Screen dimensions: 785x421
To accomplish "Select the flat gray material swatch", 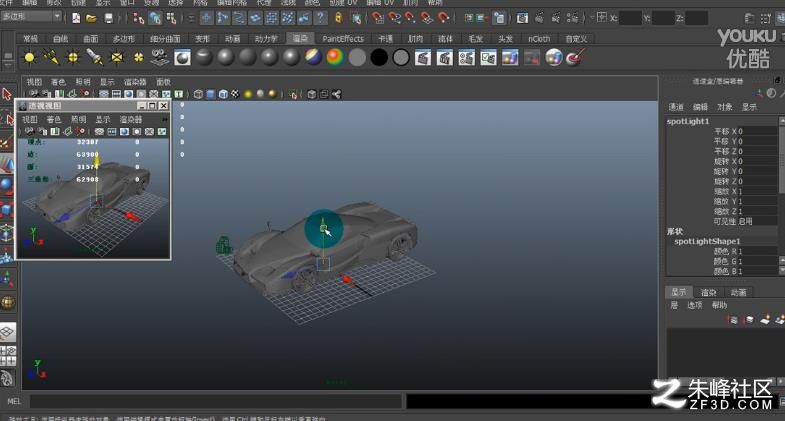I will (x=357, y=58).
